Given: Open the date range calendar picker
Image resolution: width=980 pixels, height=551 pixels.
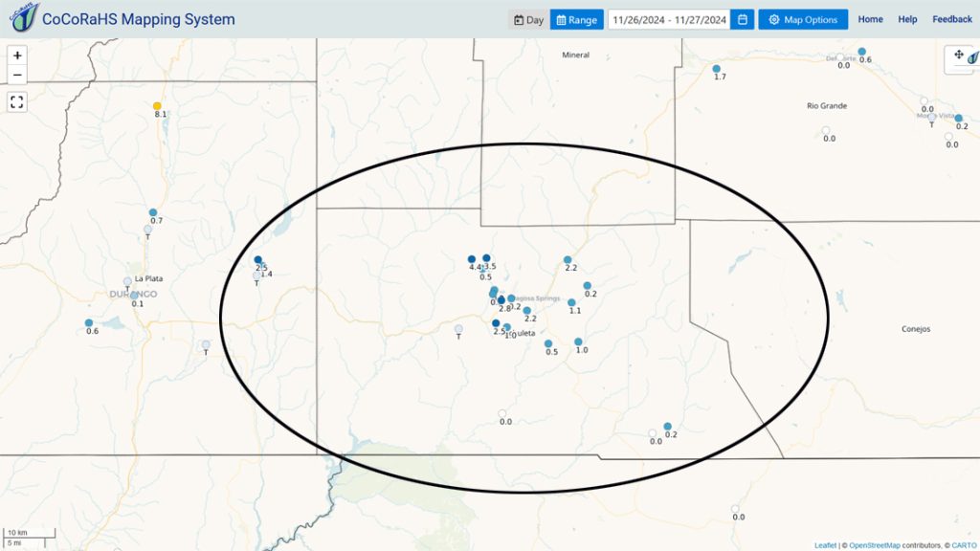Looking at the screenshot, I should tap(743, 19).
